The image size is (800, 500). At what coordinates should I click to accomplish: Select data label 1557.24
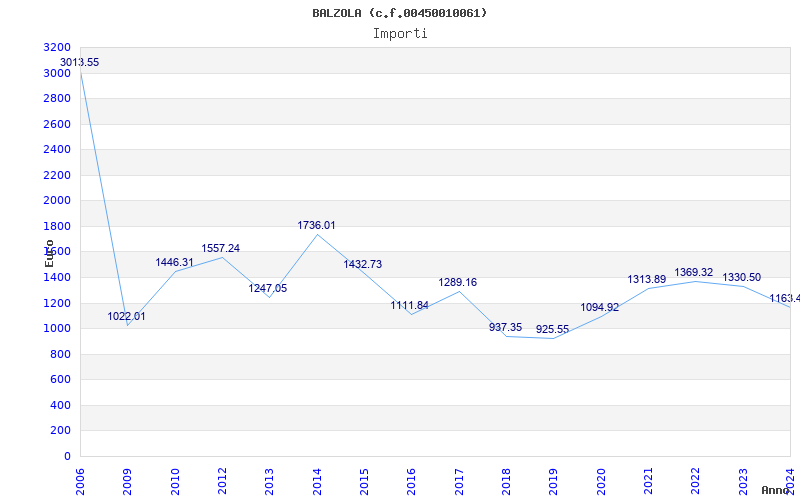point(220,248)
